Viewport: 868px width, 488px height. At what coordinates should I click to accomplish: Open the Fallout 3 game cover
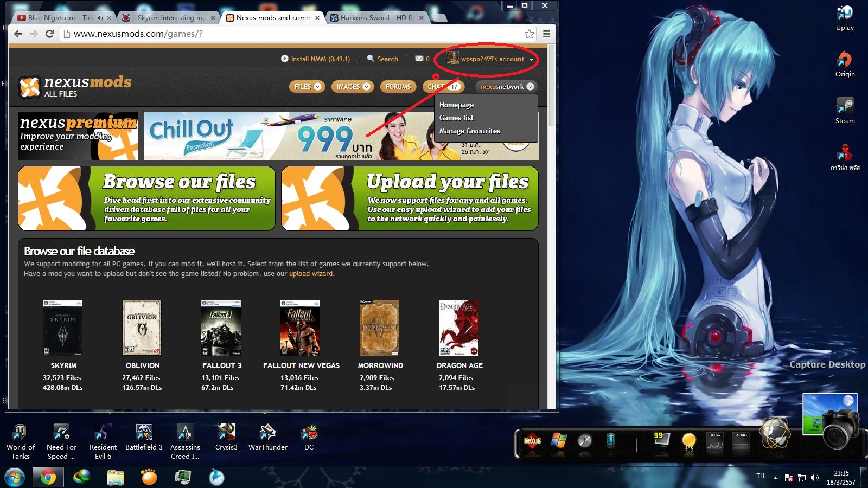pos(221,328)
